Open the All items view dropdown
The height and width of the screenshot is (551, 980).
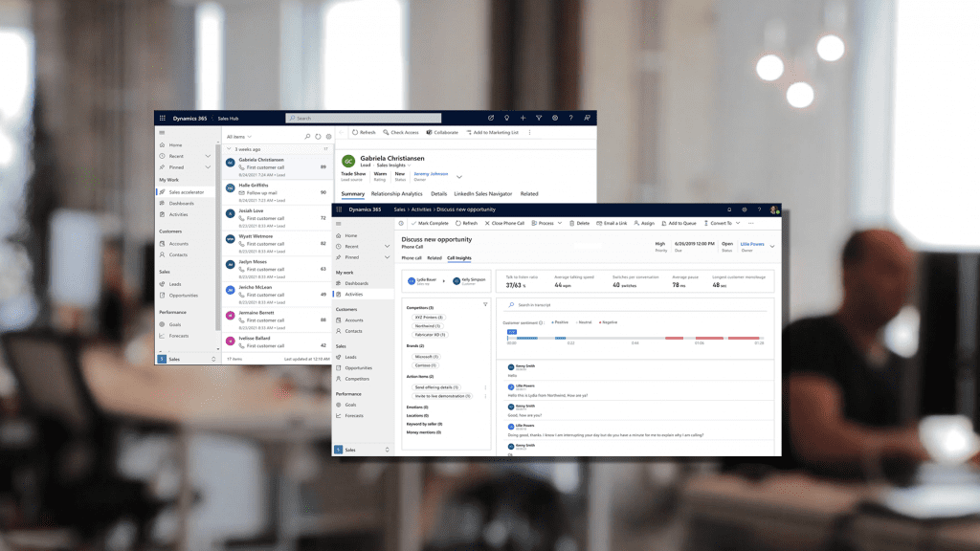pyautogui.click(x=239, y=137)
